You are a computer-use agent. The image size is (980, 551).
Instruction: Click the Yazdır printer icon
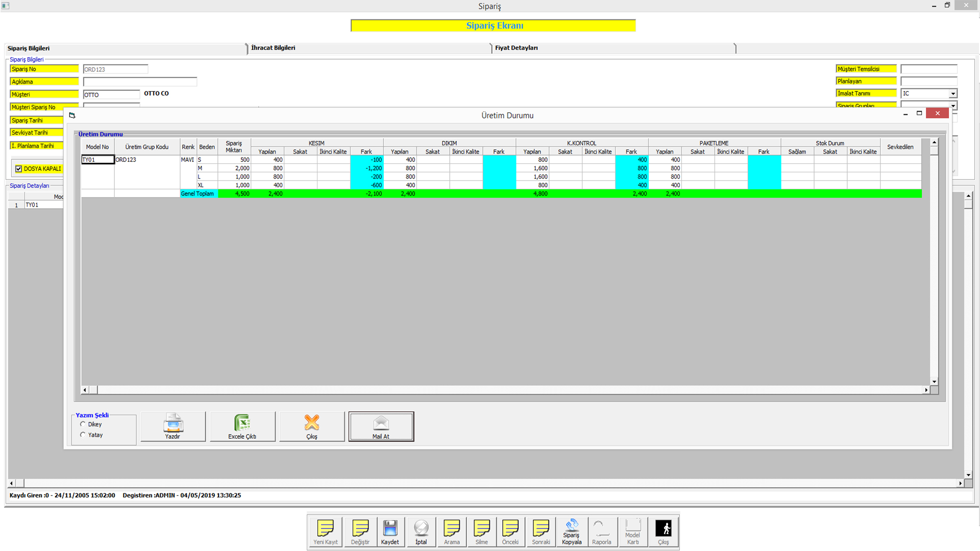pos(173,423)
